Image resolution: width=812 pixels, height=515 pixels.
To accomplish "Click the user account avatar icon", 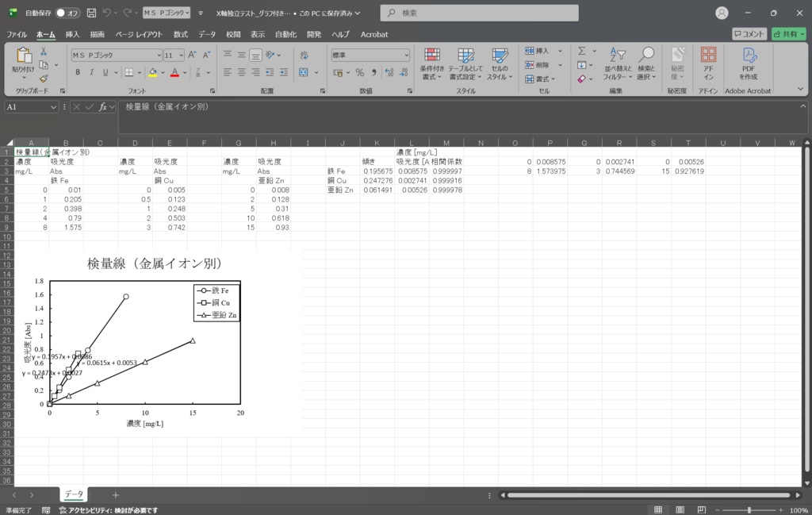I will click(x=722, y=13).
